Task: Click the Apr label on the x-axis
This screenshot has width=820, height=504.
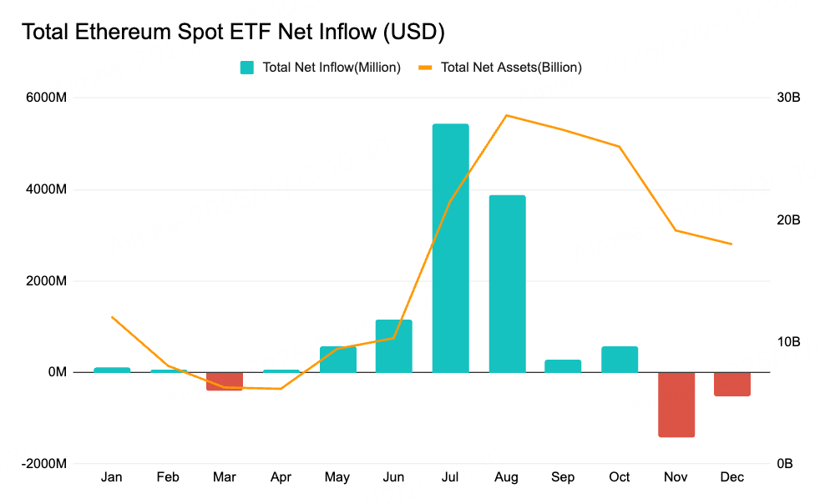Action: tap(281, 477)
